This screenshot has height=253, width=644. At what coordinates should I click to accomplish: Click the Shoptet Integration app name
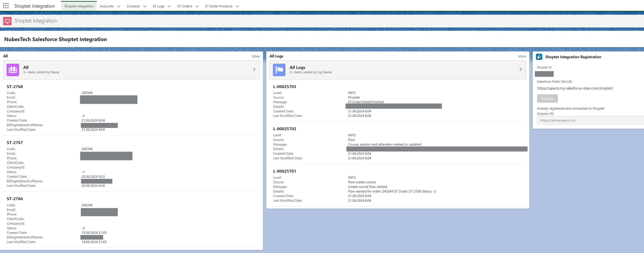pos(34,6)
